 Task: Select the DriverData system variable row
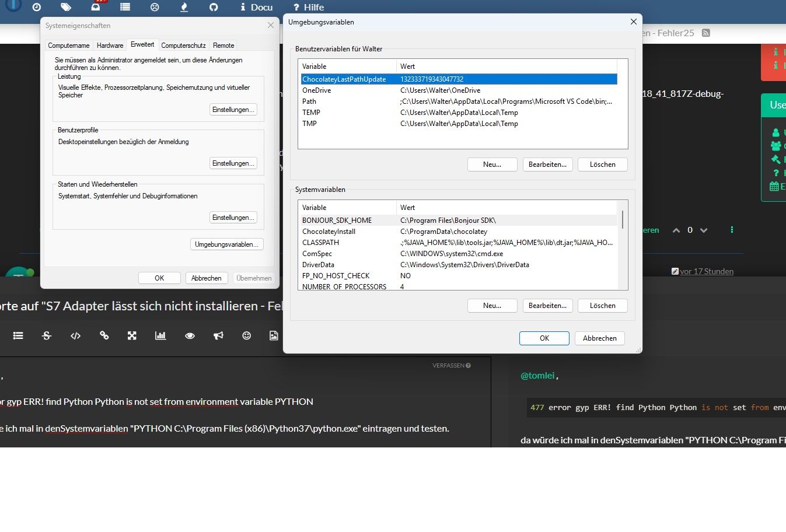(x=459, y=265)
